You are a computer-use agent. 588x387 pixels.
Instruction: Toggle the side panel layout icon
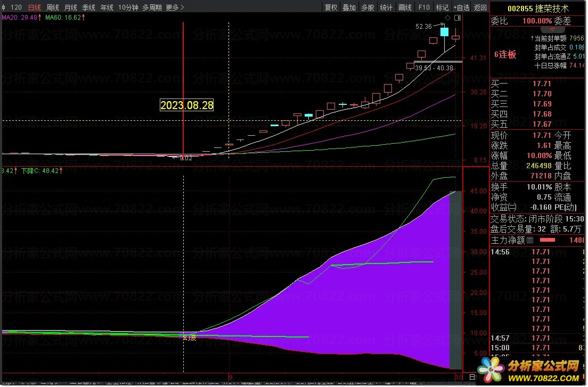[458, 18]
